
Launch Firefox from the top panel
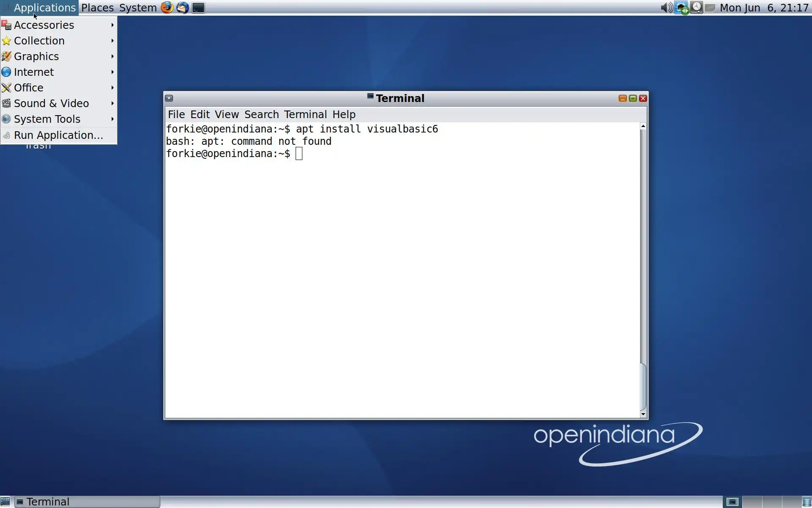(167, 8)
